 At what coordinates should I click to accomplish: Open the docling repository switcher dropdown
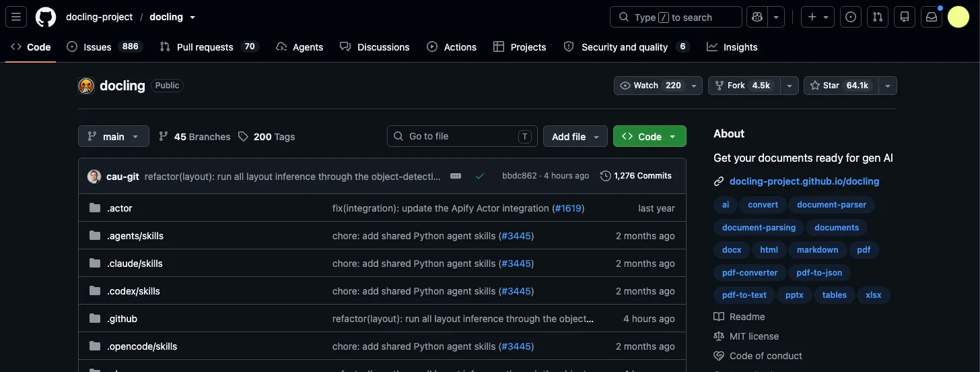[193, 18]
